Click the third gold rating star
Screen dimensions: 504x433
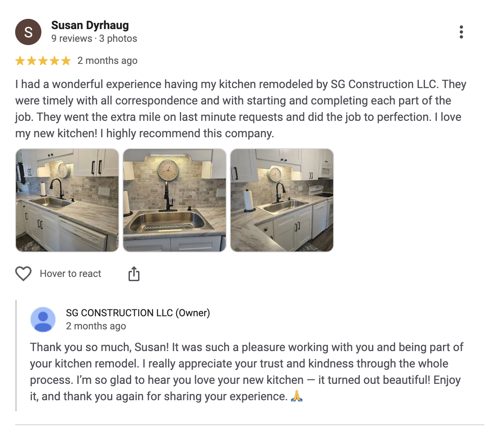(x=43, y=61)
